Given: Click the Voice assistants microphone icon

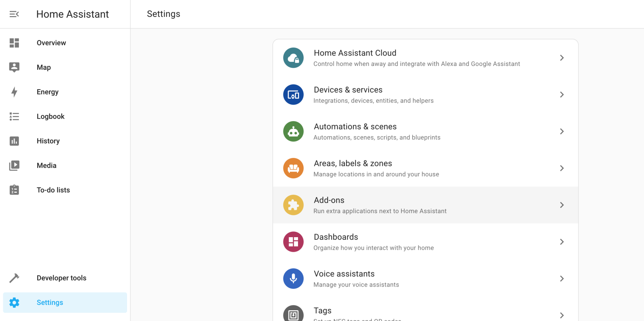Looking at the screenshot, I should (293, 279).
